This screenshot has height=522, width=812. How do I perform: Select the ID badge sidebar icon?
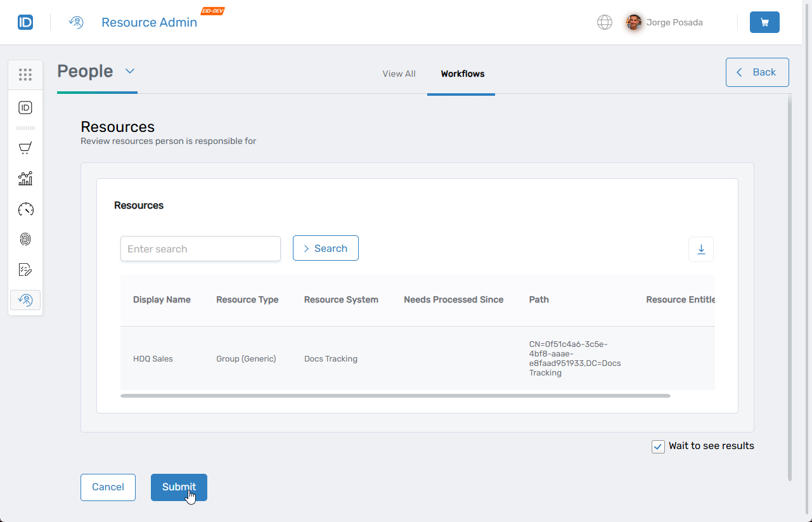pos(25,108)
